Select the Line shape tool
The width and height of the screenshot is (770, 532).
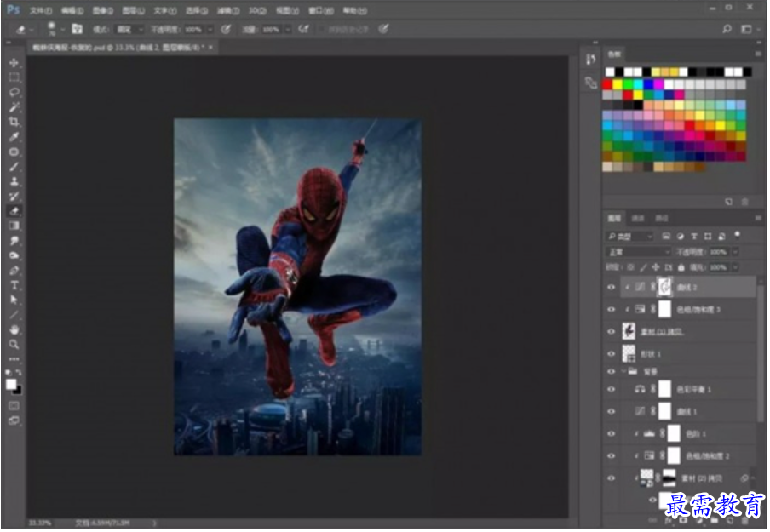14,315
